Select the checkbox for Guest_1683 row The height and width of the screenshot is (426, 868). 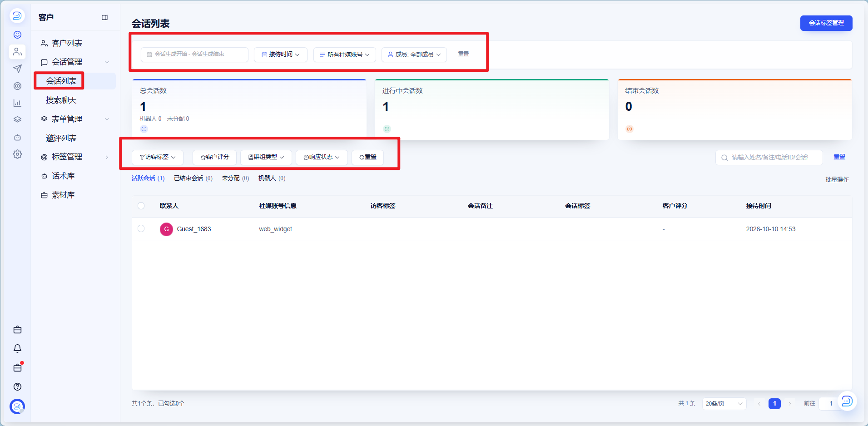point(141,228)
